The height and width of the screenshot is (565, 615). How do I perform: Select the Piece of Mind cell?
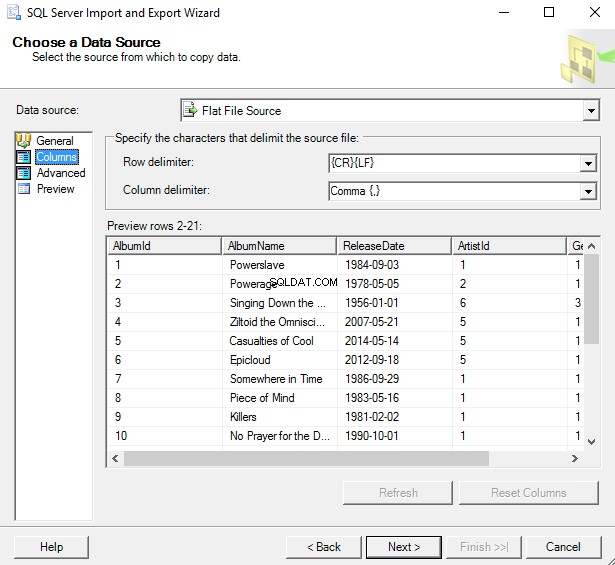(x=280, y=398)
